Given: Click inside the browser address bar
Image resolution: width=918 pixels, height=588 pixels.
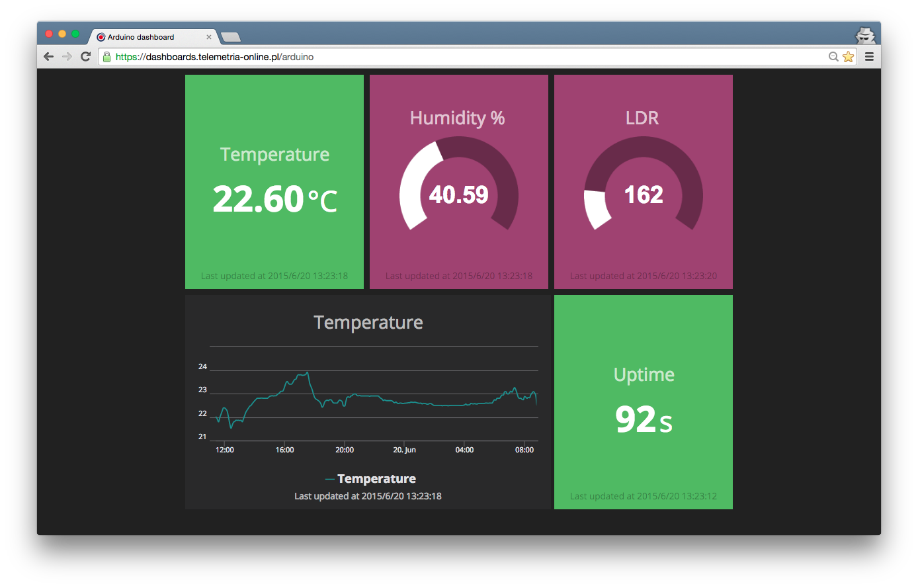Looking at the screenshot, I should 397,56.
